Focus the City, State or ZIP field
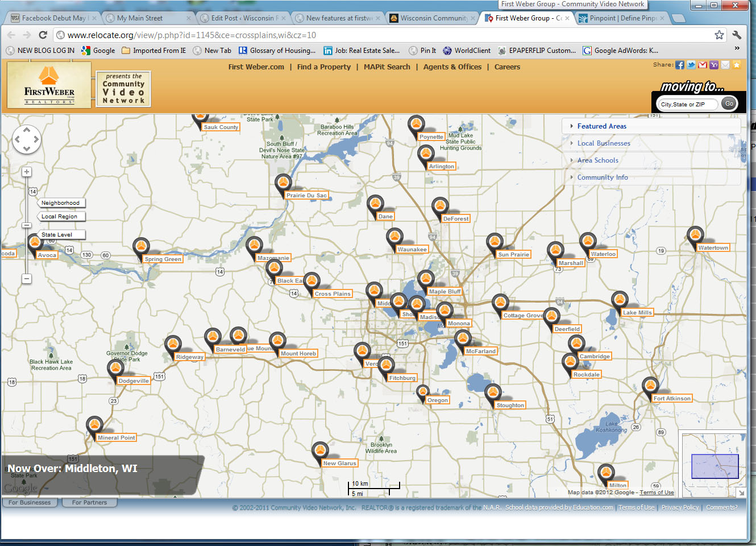Screen dimensions: 756x546 click(687, 104)
